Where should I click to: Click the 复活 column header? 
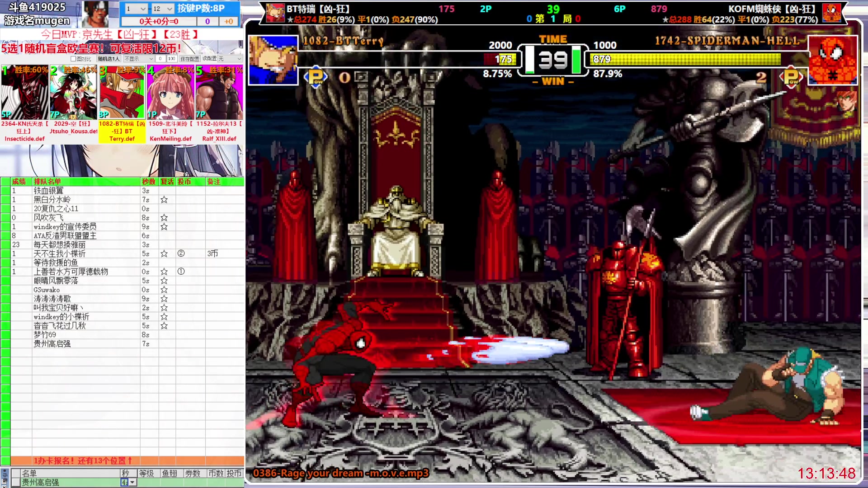167,182
